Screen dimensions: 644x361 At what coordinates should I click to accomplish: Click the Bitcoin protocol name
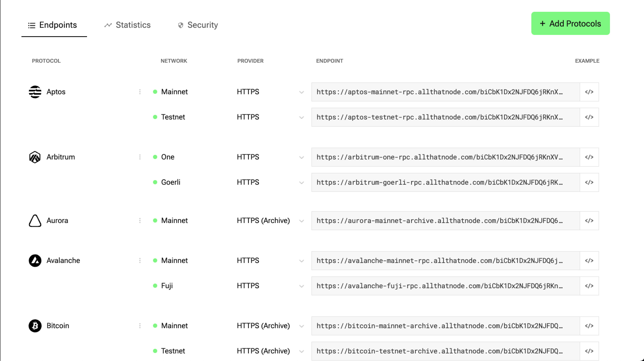[58, 326]
